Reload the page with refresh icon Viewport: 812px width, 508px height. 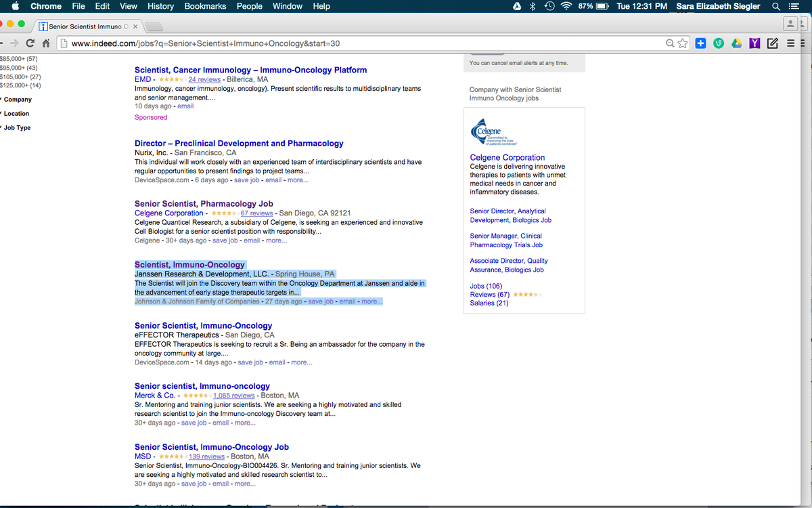[30, 43]
